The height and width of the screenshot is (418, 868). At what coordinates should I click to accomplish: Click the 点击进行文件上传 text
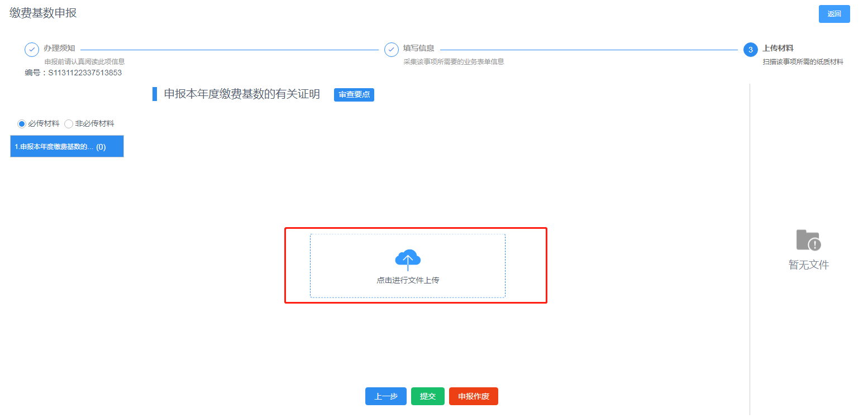click(408, 280)
